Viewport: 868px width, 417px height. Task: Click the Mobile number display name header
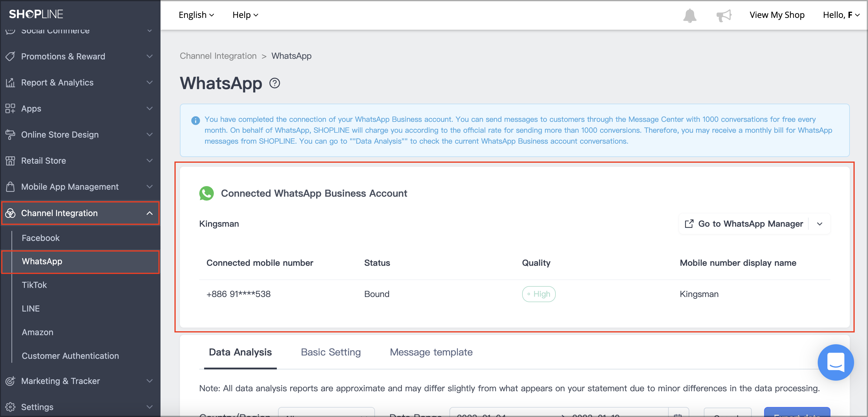point(737,263)
